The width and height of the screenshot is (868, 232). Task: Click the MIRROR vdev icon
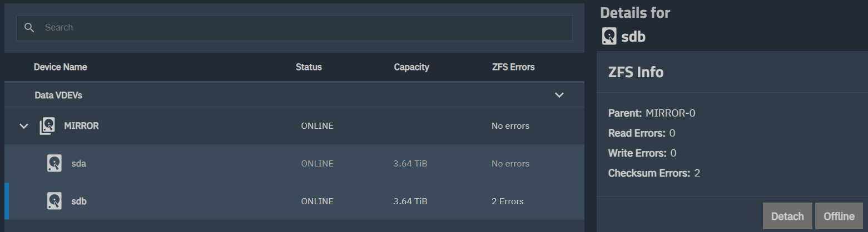point(47,126)
